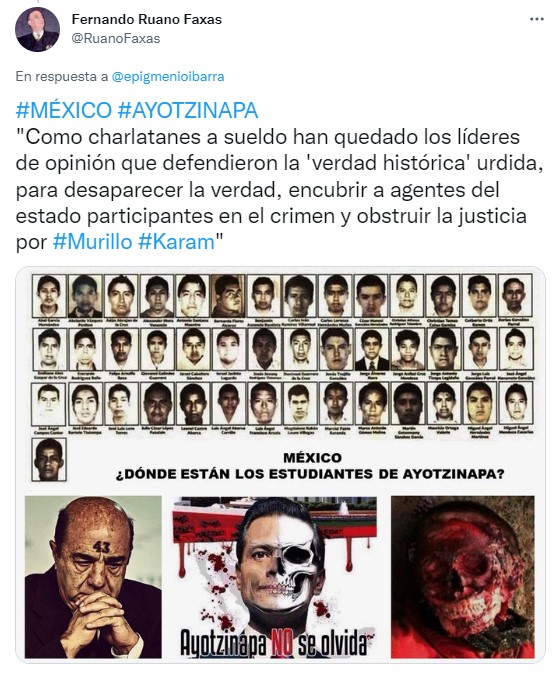Open the attached tweet image of students
The image size is (560, 674).
pos(280,465)
